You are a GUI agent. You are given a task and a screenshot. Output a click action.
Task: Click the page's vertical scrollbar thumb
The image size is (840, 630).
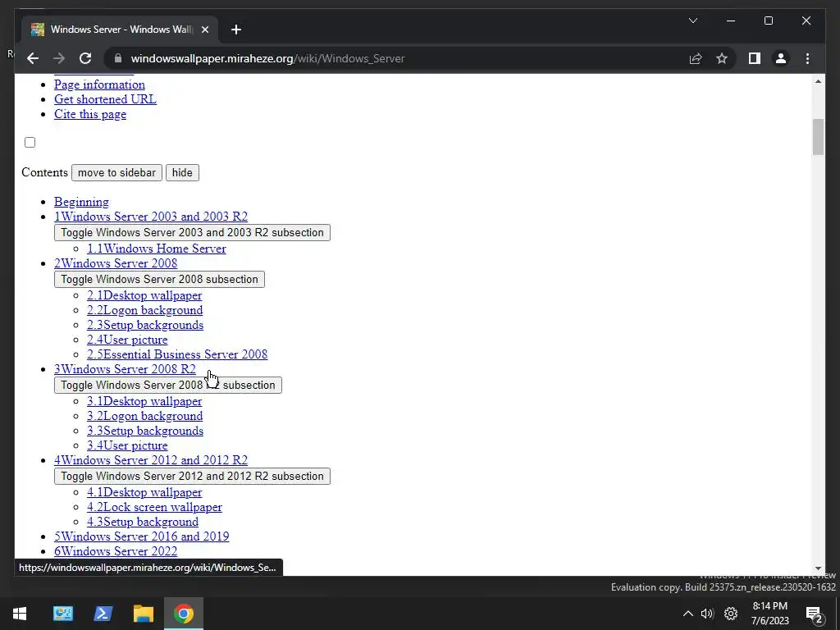coord(818,137)
